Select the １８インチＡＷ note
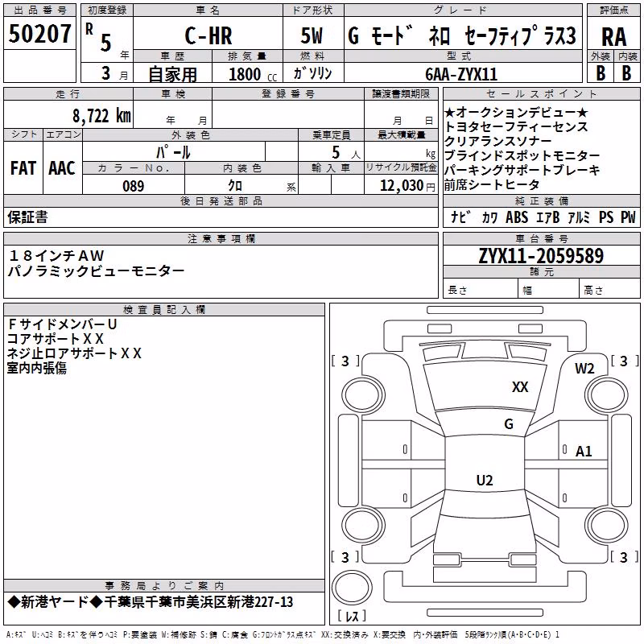644x644 pixels. (56, 256)
